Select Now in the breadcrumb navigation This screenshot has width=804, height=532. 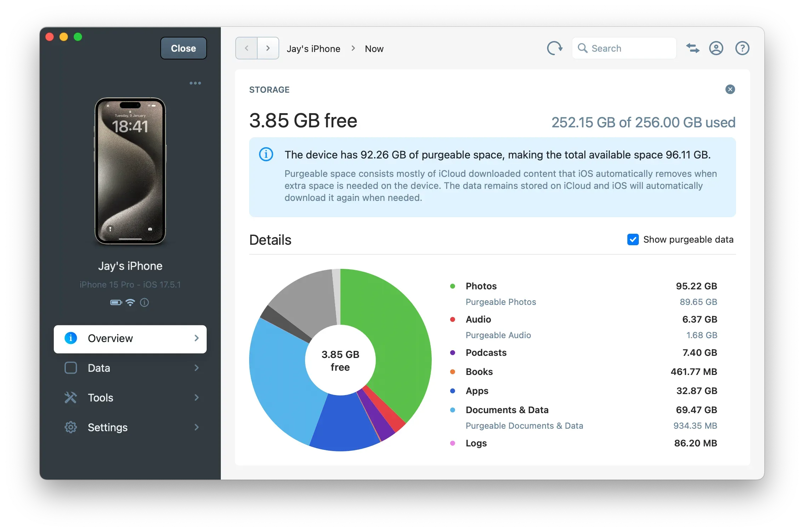(374, 48)
